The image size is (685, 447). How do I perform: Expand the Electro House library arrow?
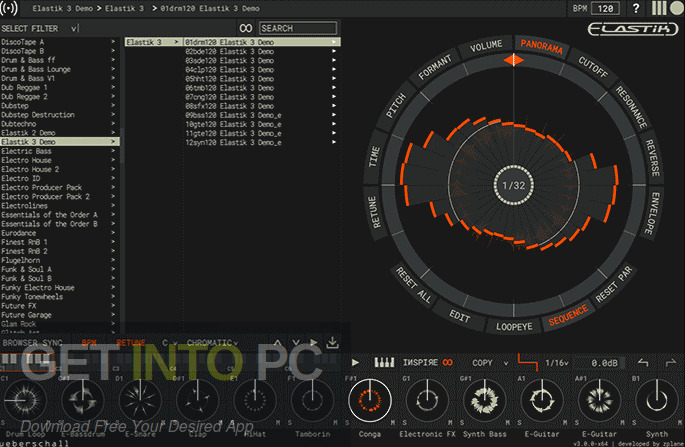113,160
